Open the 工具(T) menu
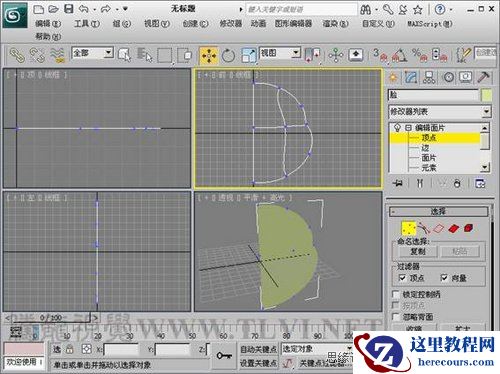Screen dimensions: 500x374 (x=87, y=23)
